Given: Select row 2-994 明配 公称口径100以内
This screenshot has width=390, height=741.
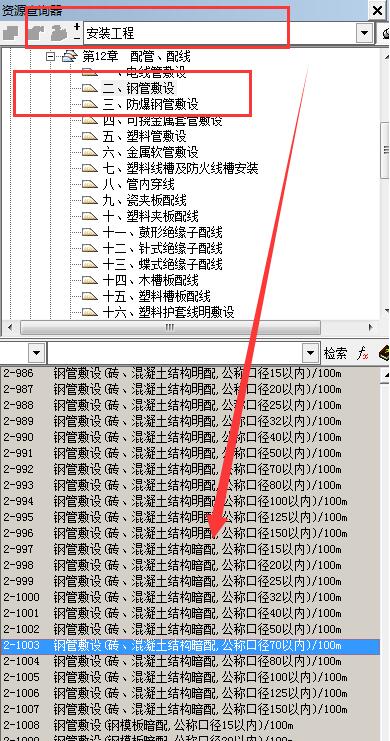Looking at the screenshot, I should (x=190, y=501).
